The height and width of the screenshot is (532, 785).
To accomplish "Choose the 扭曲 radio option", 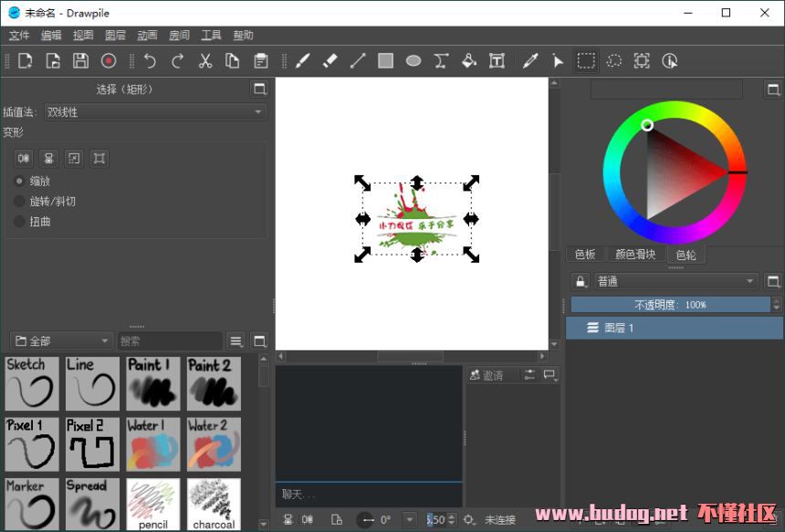I will pos(20,221).
